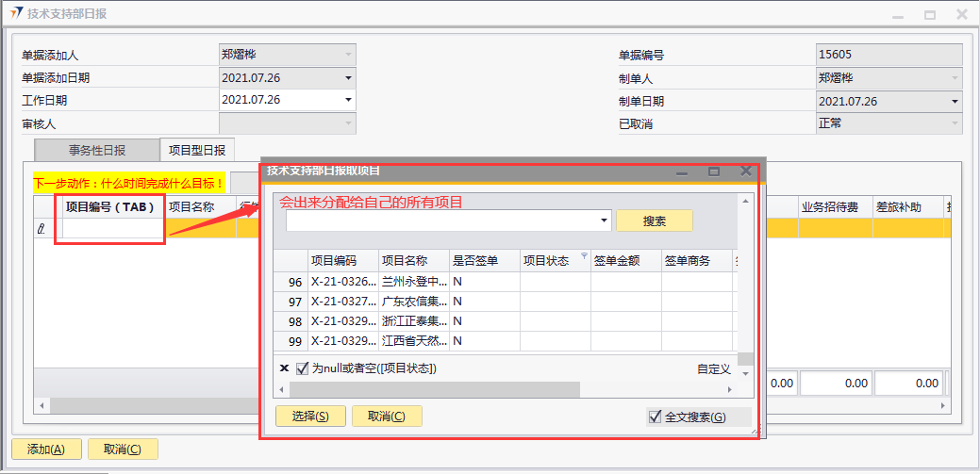Image resolution: width=980 pixels, height=474 pixels.
Task: Maximize the 技术支持部日报取项目 dialog
Action: point(714,172)
